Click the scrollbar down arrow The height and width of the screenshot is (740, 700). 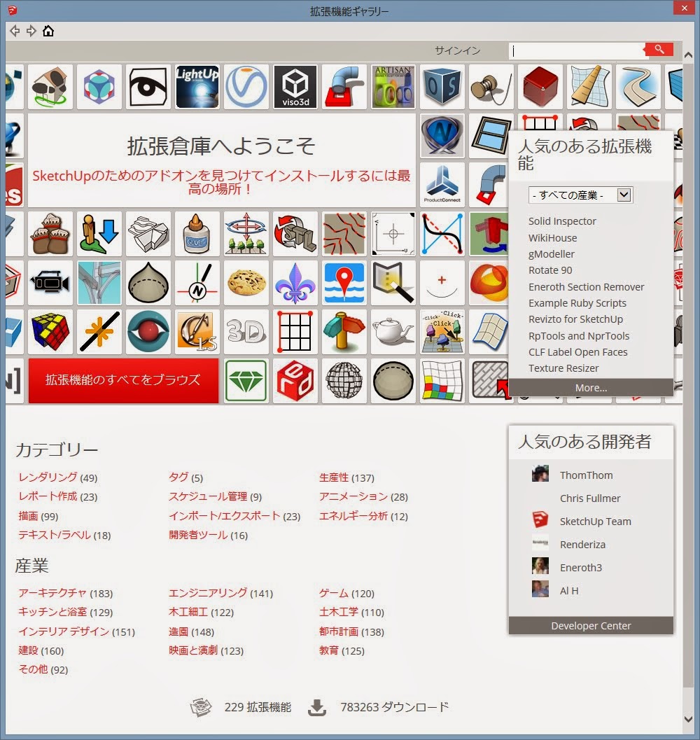689,719
